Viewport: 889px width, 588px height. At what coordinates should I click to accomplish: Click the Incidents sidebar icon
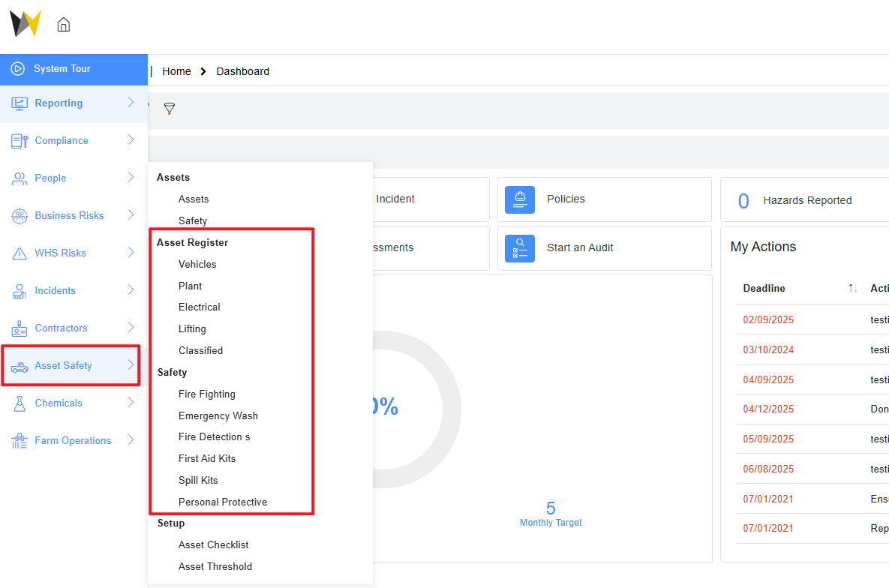20,291
